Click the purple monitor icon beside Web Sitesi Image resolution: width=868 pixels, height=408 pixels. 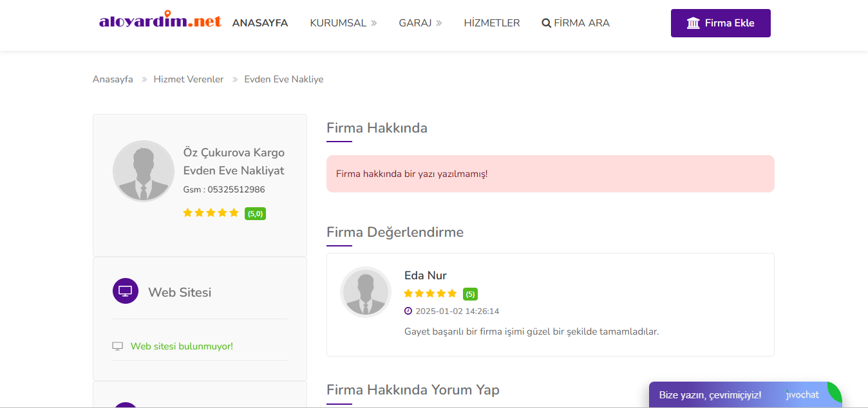point(126,291)
